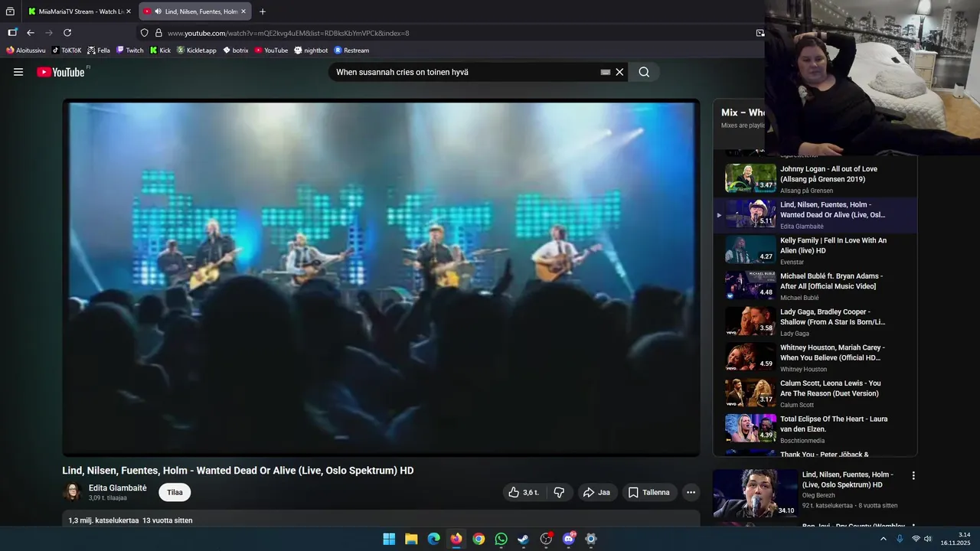Close the Lind, Nilsen YouTube tab

[243, 11]
